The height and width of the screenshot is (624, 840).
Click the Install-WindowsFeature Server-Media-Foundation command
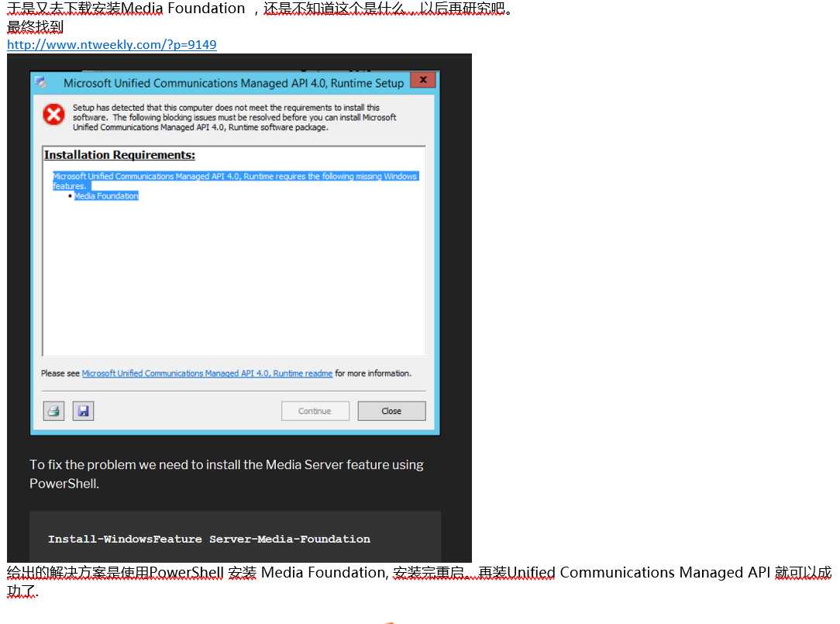[209, 539]
